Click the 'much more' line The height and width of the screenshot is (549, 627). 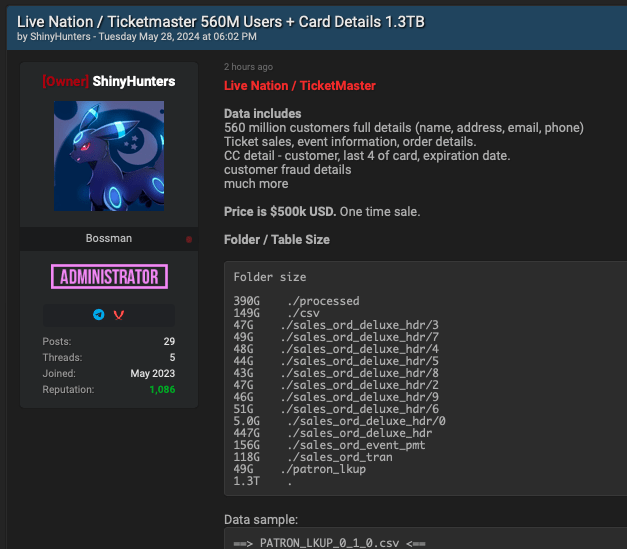[256, 184]
